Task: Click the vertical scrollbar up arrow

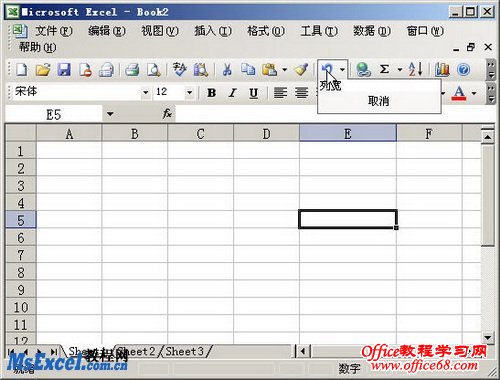Action: click(488, 136)
